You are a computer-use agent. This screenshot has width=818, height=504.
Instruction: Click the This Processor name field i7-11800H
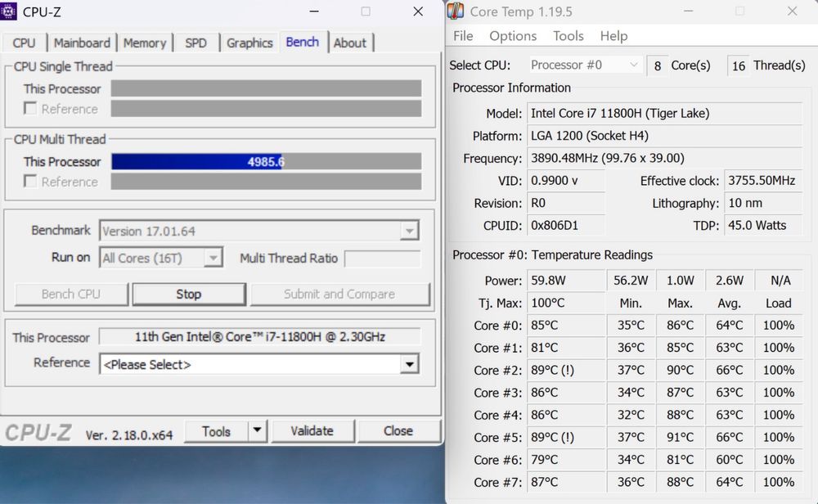[260, 336]
